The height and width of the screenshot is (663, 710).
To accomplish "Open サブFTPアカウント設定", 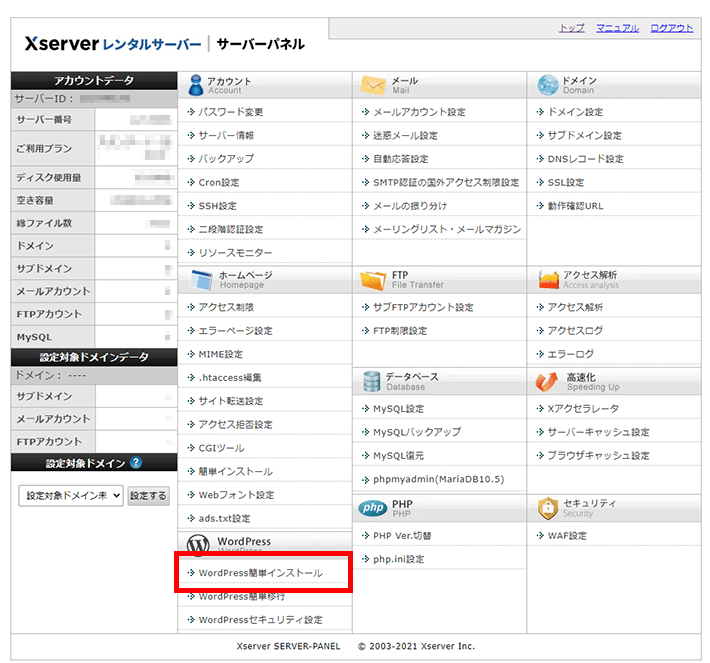I will click(x=423, y=307).
